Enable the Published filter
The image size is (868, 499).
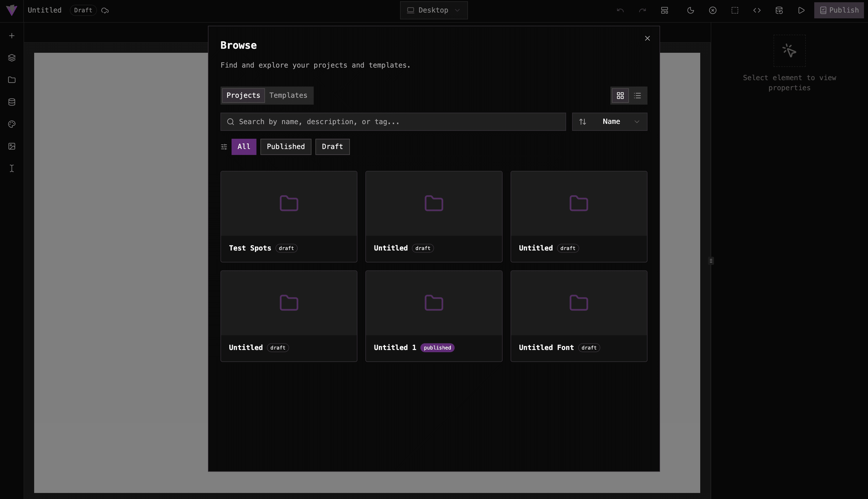pyautogui.click(x=286, y=146)
